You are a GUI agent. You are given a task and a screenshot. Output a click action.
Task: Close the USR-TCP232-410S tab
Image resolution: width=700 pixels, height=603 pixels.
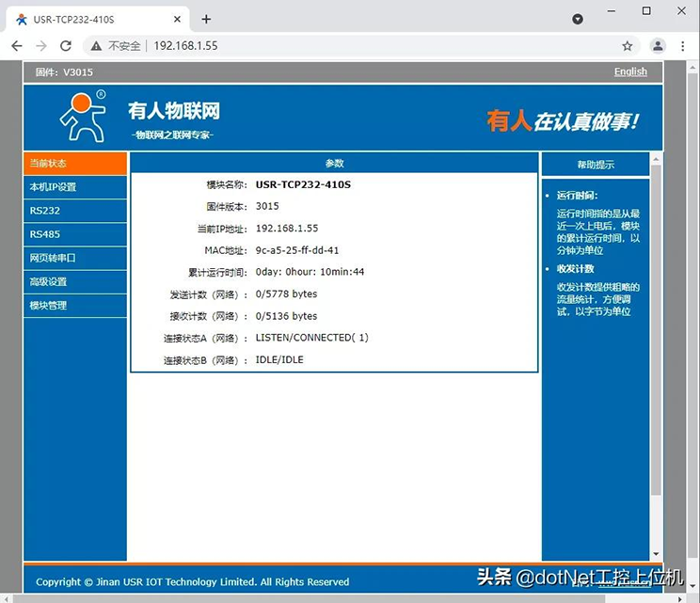178,19
